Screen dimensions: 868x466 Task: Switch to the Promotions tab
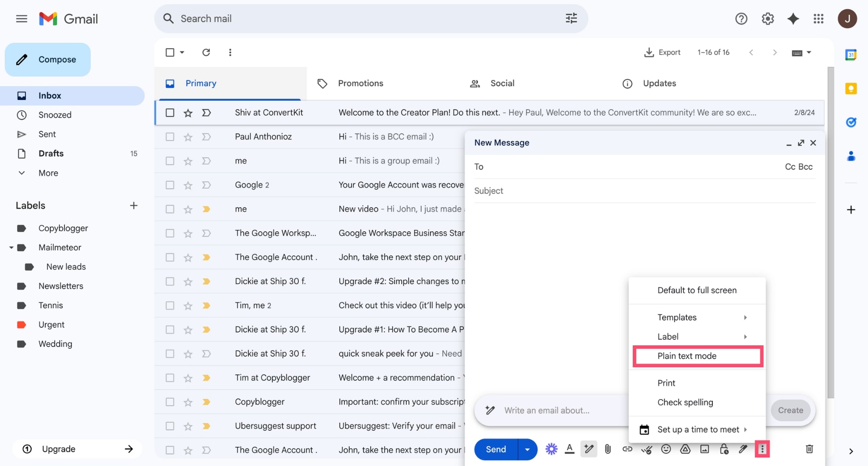[360, 83]
